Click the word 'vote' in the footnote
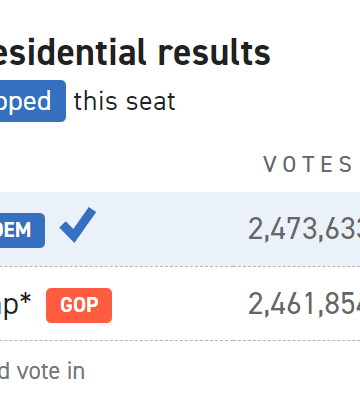The image size is (360, 402). [x=38, y=372]
